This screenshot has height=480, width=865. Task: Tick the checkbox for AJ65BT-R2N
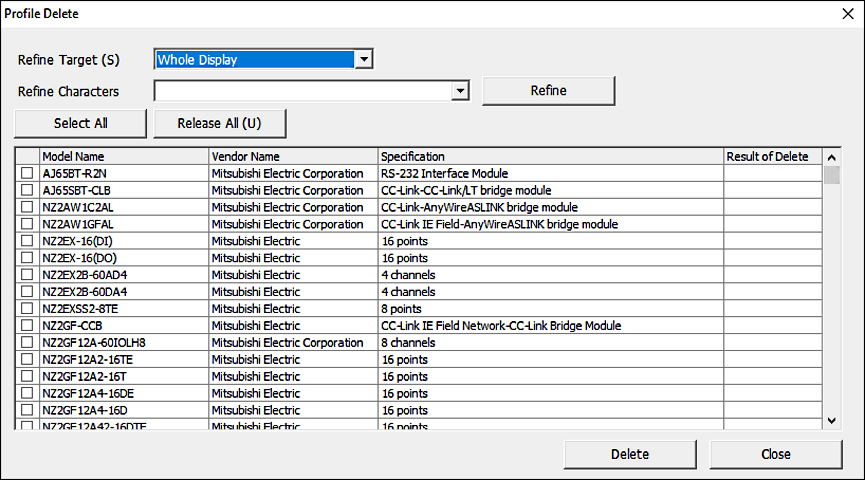(26, 173)
